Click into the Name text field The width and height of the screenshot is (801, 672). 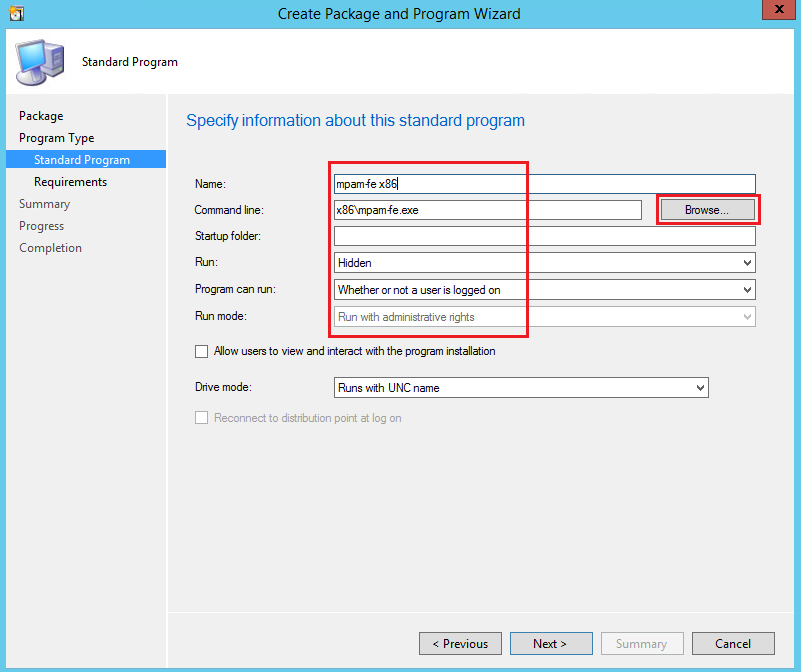[x=544, y=184]
